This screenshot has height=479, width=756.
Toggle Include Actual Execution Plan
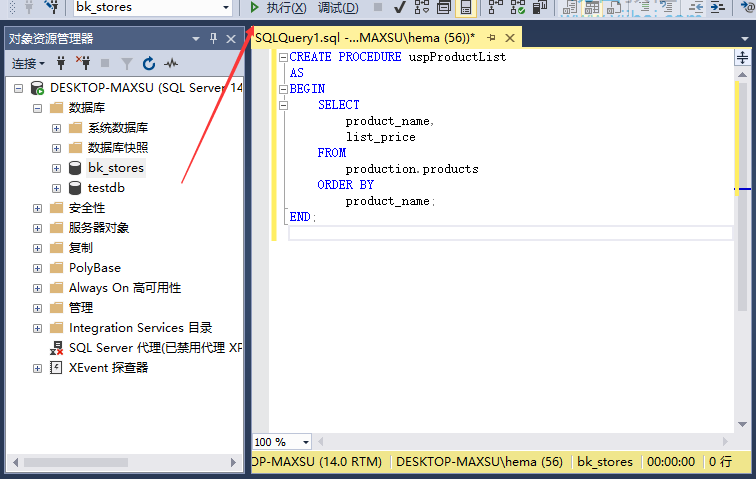coord(495,7)
